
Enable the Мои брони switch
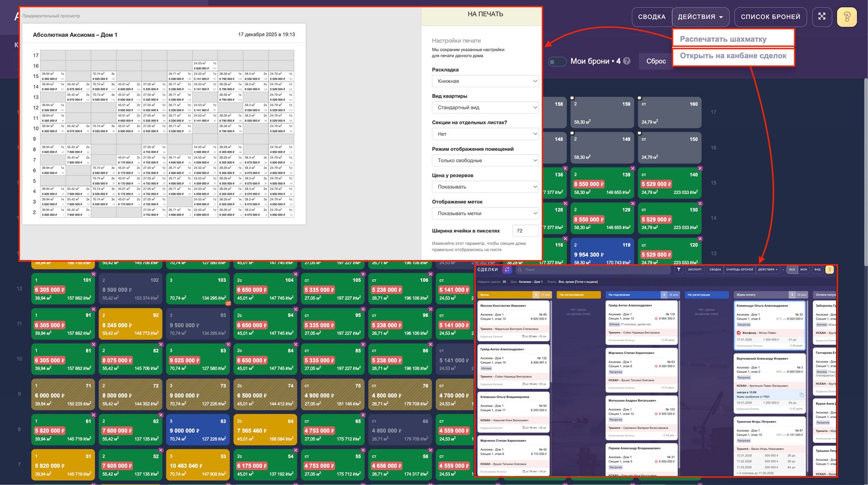(x=557, y=62)
